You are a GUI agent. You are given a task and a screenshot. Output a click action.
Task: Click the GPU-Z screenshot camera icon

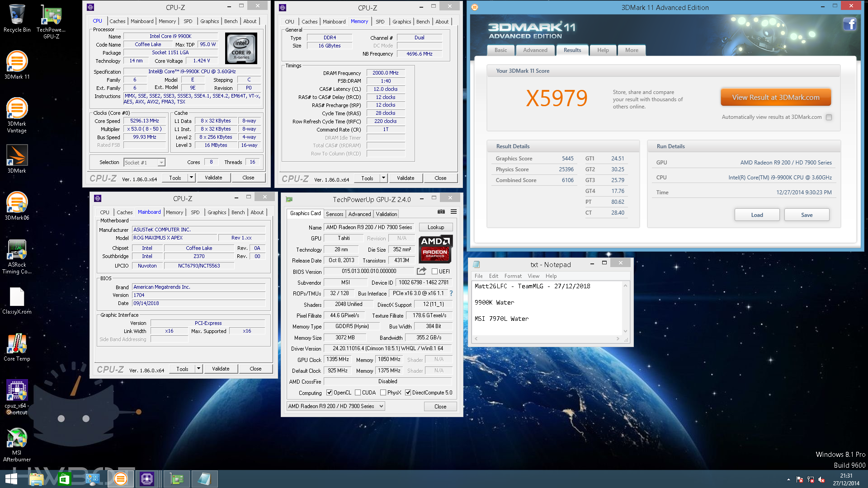[x=441, y=211]
